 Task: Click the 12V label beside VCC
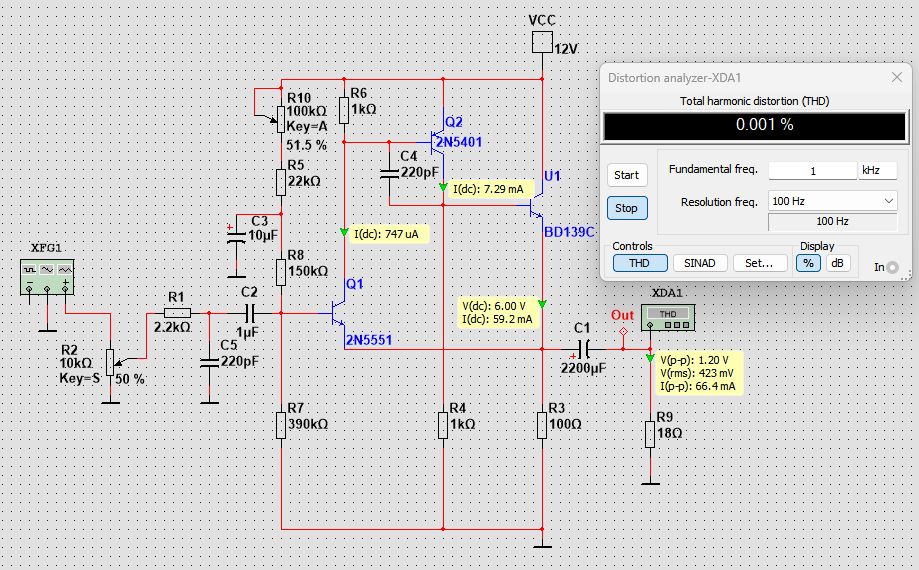point(566,49)
